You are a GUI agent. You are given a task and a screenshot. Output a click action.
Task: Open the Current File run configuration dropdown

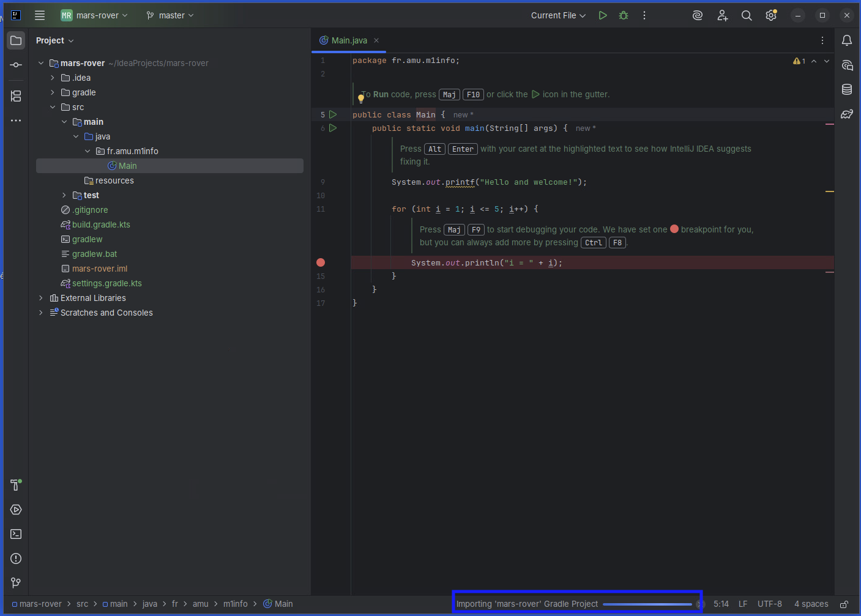pos(558,15)
